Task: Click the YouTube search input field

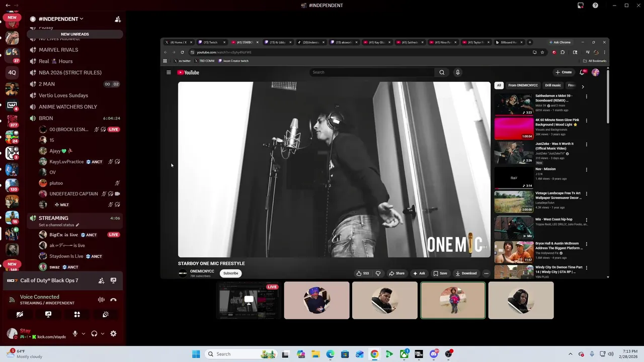Action: (x=372, y=72)
